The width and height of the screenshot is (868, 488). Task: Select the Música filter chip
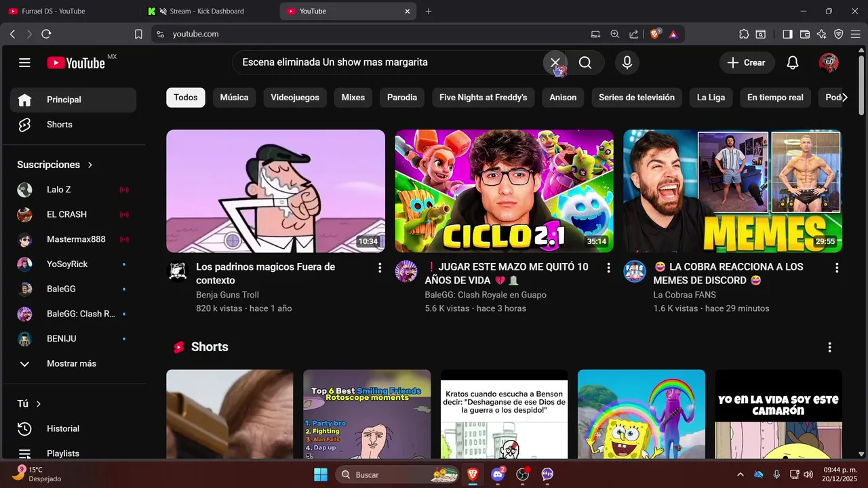coord(234,98)
